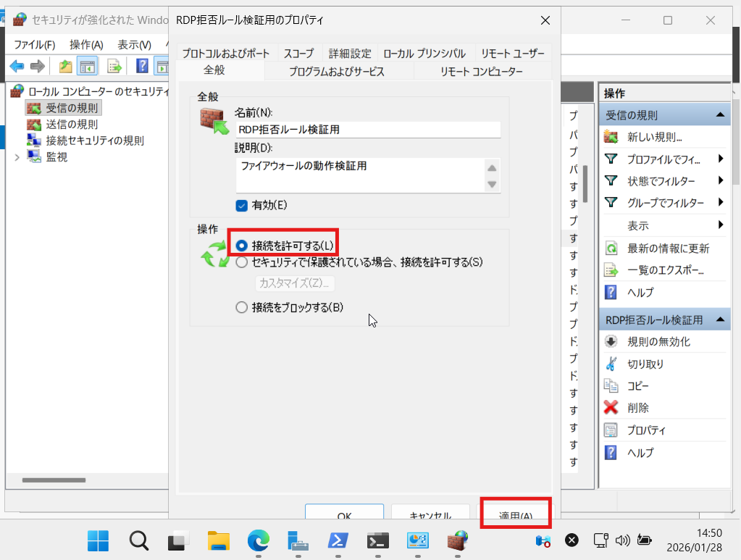Collapse the RDP拒否ルール検証用 actions section
The width and height of the screenshot is (741, 560).
[720, 320]
